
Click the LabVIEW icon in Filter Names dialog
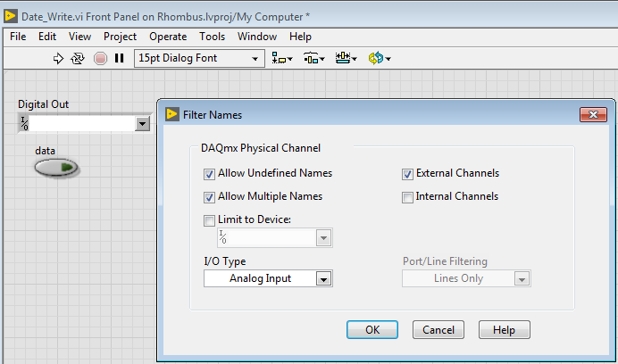click(172, 114)
